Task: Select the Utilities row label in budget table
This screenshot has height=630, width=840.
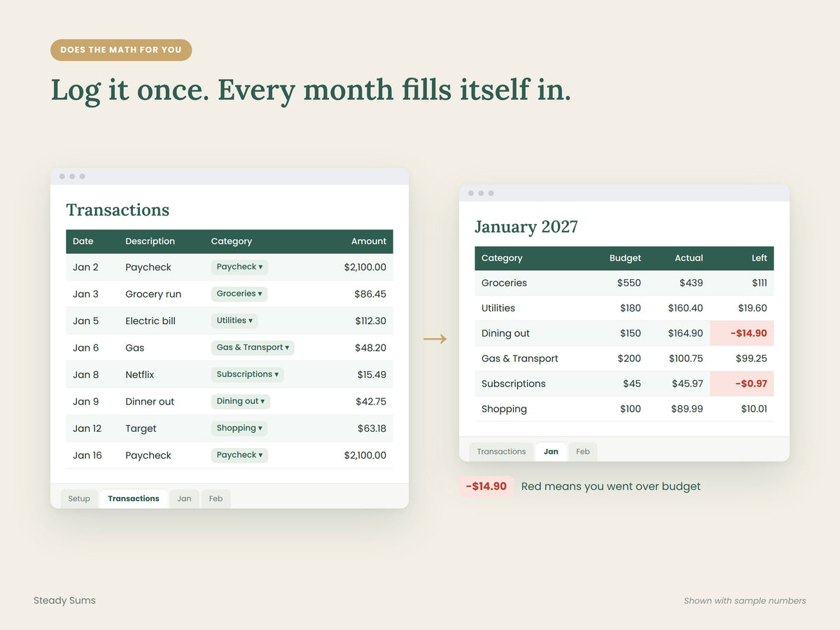Action: (x=498, y=308)
